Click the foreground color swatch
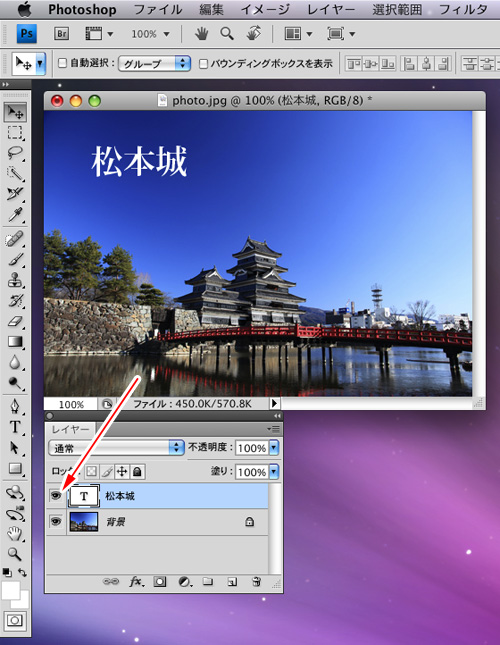 (x=11, y=591)
